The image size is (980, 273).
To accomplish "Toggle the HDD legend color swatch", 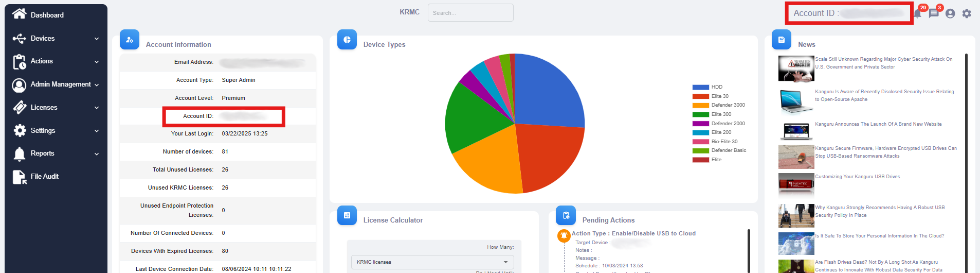I will pyautogui.click(x=700, y=87).
